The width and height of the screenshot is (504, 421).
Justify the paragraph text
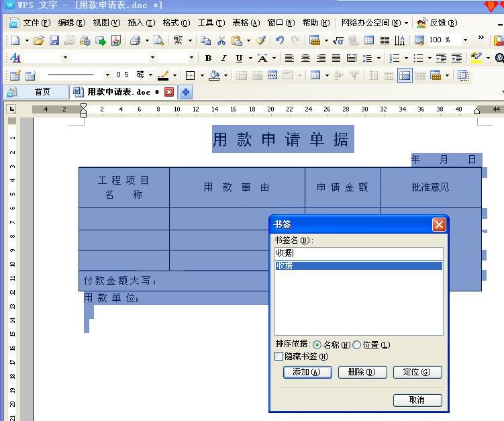[336, 58]
